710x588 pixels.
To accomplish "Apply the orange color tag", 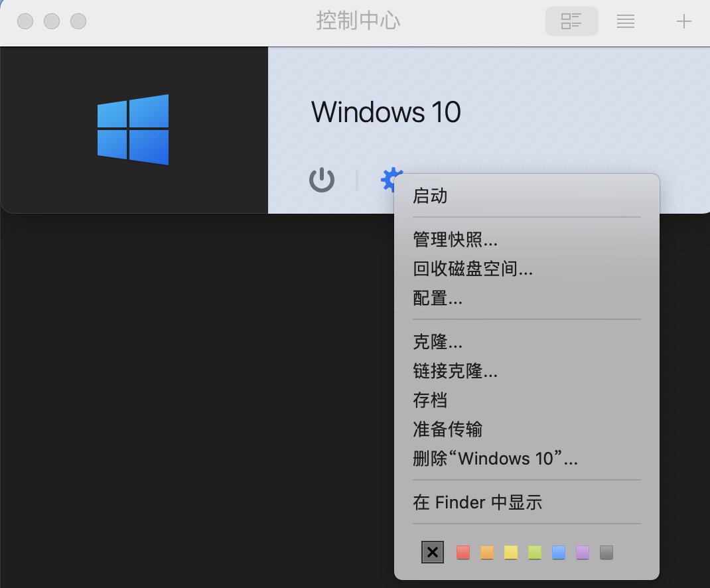I will click(x=487, y=552).
